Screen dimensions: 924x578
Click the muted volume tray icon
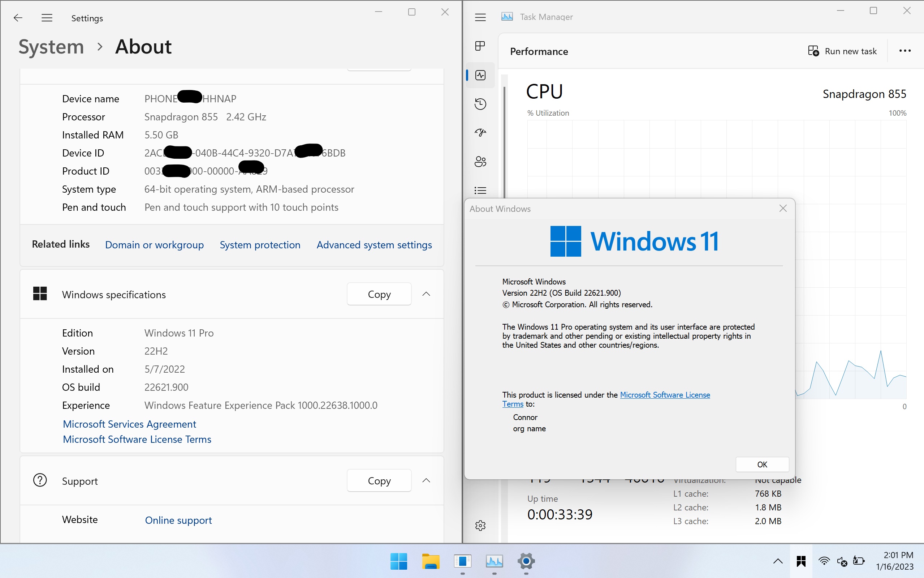(842, 561)
